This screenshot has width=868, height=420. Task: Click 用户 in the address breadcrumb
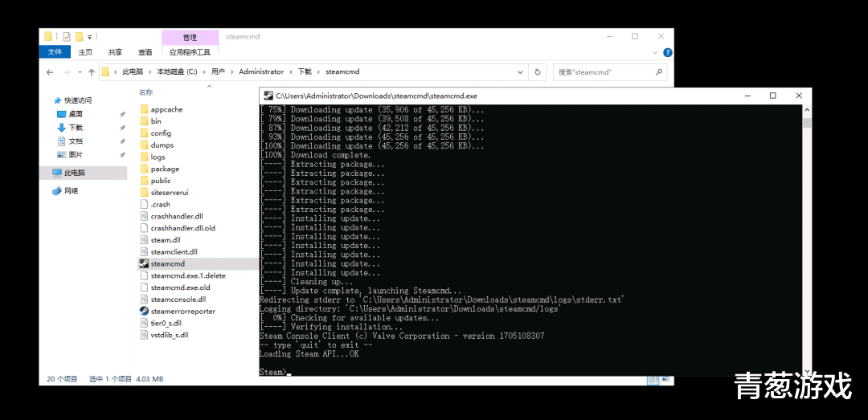click(x=218, y=72)
